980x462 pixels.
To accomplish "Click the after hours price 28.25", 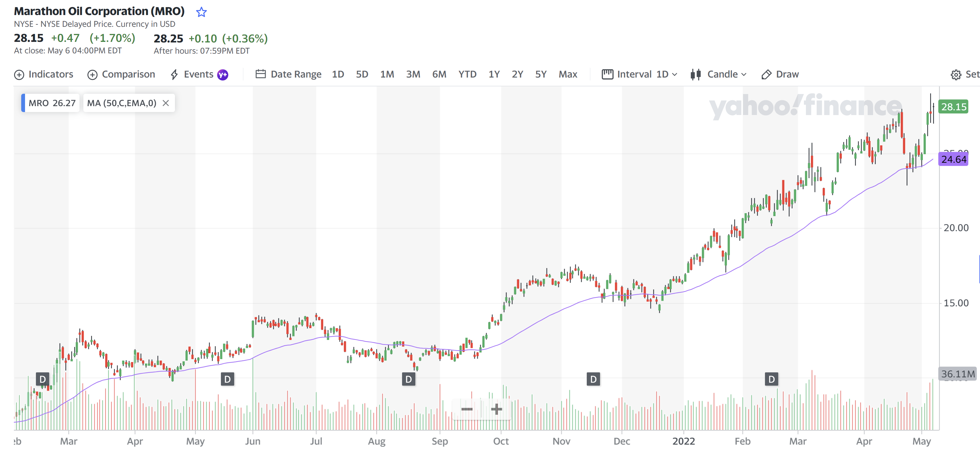I will coord(168,38).
